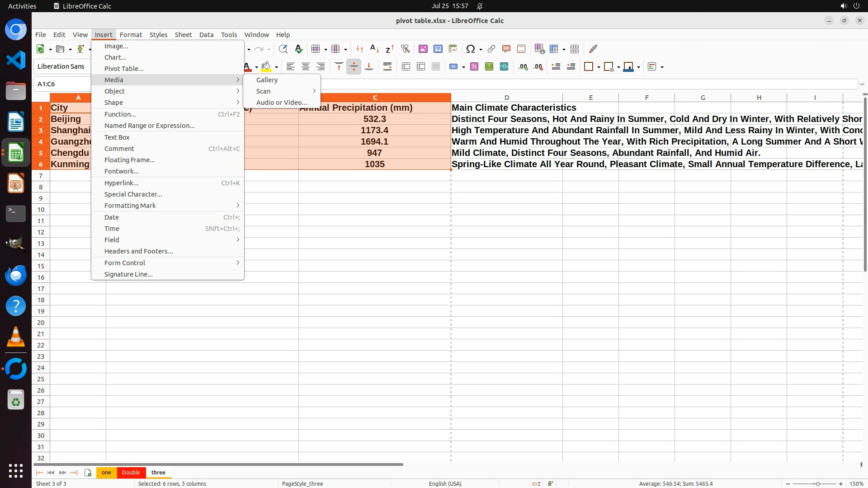Open background color dropdown arrow
Screen dimensions: 868x488
(276, 67)
